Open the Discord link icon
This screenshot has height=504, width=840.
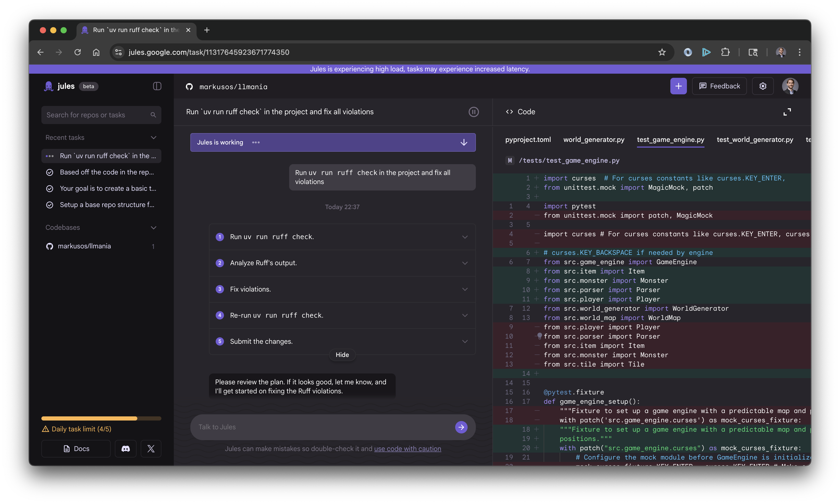coord(125,449)
